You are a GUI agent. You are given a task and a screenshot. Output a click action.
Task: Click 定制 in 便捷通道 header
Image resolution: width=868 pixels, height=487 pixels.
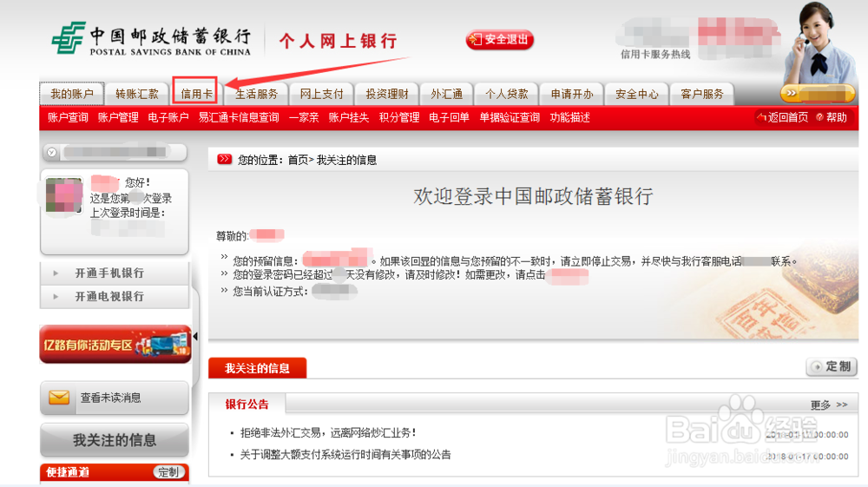(x=168, y=472)
